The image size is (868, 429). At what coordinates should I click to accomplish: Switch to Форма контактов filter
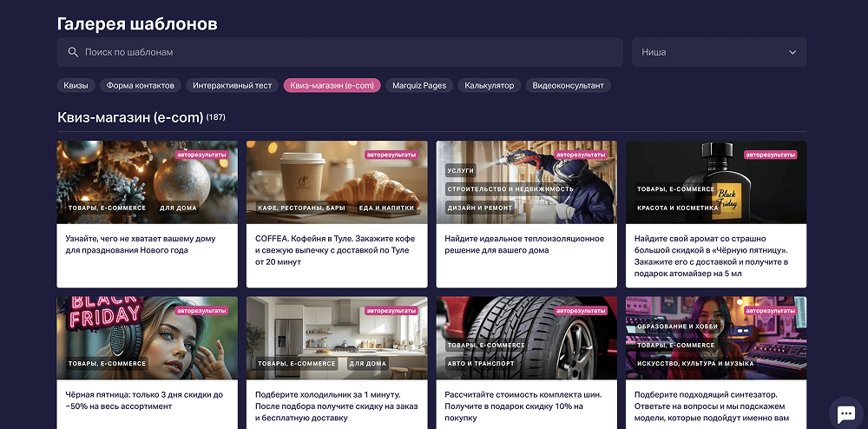[141, 85]
